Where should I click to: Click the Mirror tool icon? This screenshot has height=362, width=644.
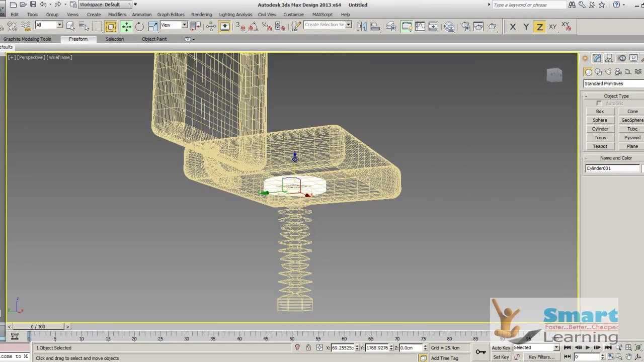tap(362, 27)
